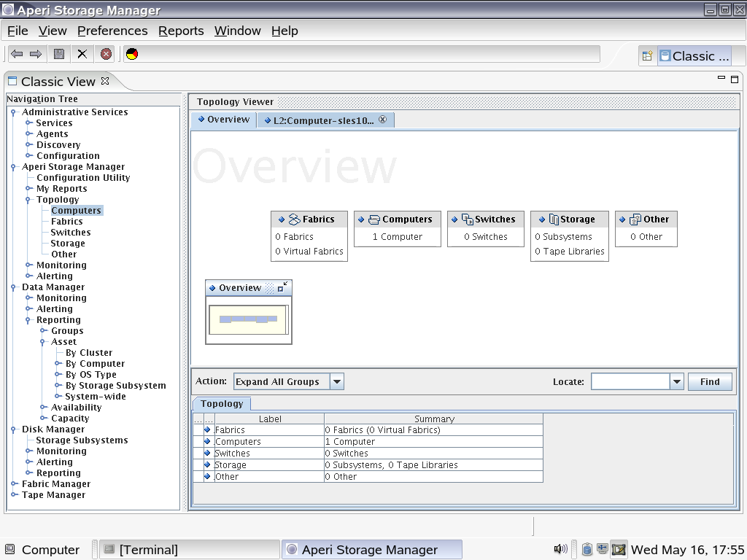Viewport: 747px width, 560px height.
Task: Minimize the Classic View panel
Action: pos(721,77)
